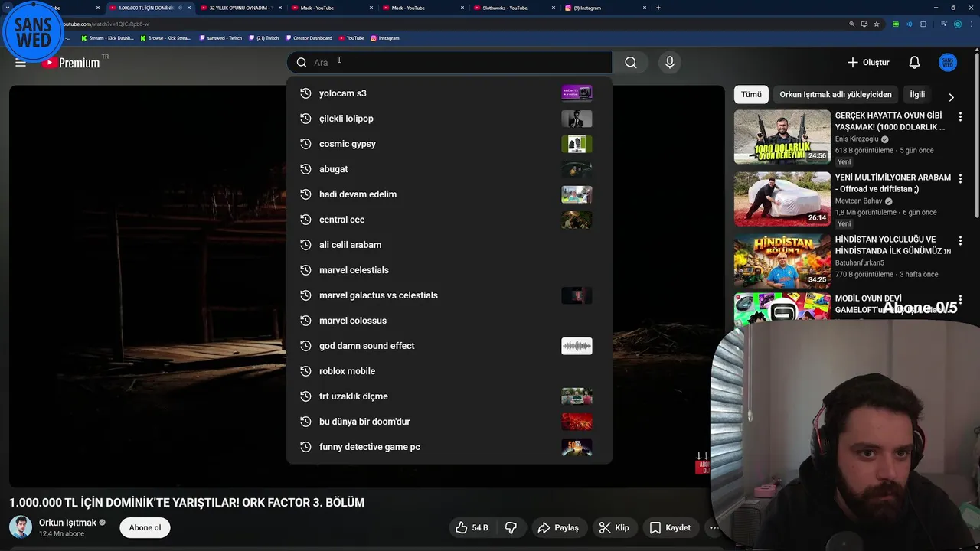
Task: Open HİNDİSTAN YOLCULUĞU video thumbnail
Action: 782,261
